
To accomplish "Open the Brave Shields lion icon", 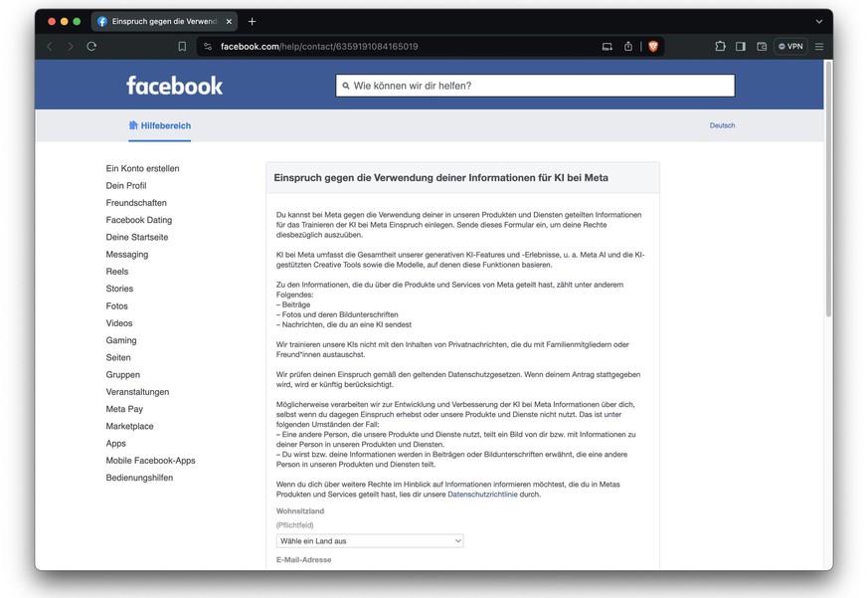I will pos(653,47).
